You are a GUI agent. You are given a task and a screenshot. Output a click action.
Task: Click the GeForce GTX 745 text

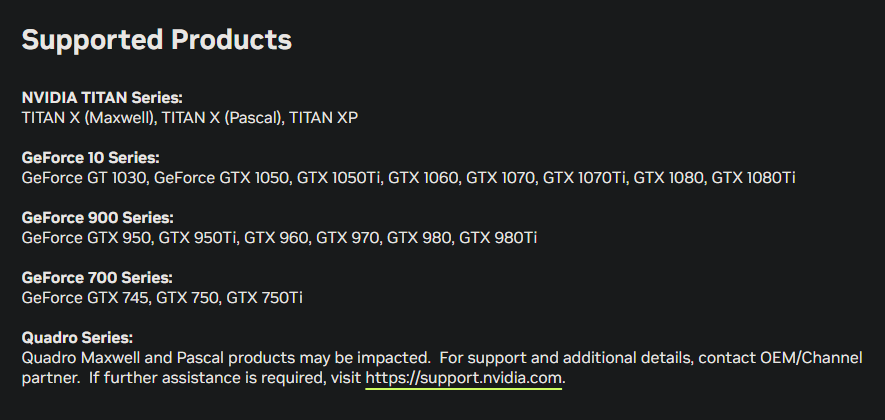click(86, 298)
